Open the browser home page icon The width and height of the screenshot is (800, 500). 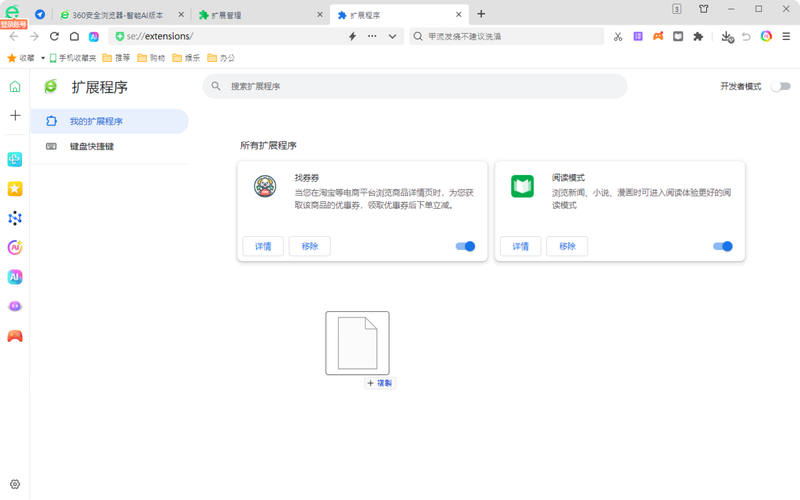click(x=74, y=36)
